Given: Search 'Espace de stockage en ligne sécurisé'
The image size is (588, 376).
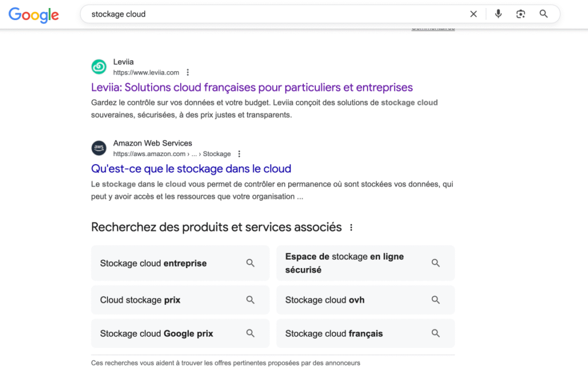Looking at the screenshot, I should tap(366, 263).
